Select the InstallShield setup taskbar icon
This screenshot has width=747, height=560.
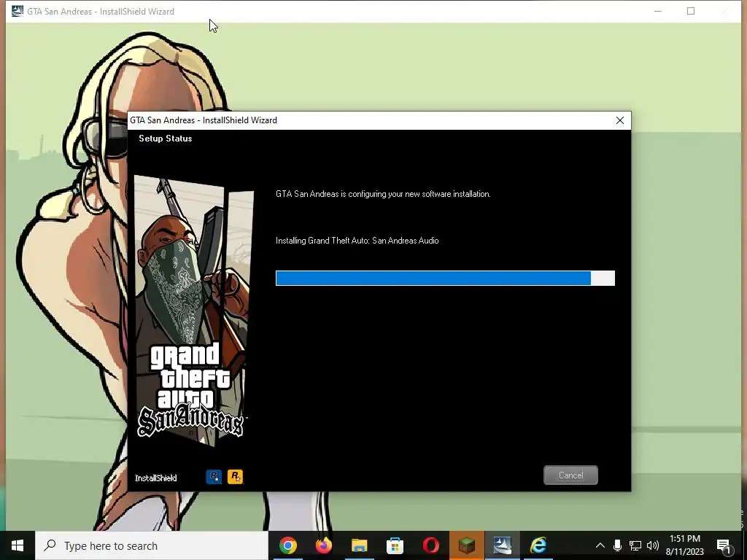point(502,545)
